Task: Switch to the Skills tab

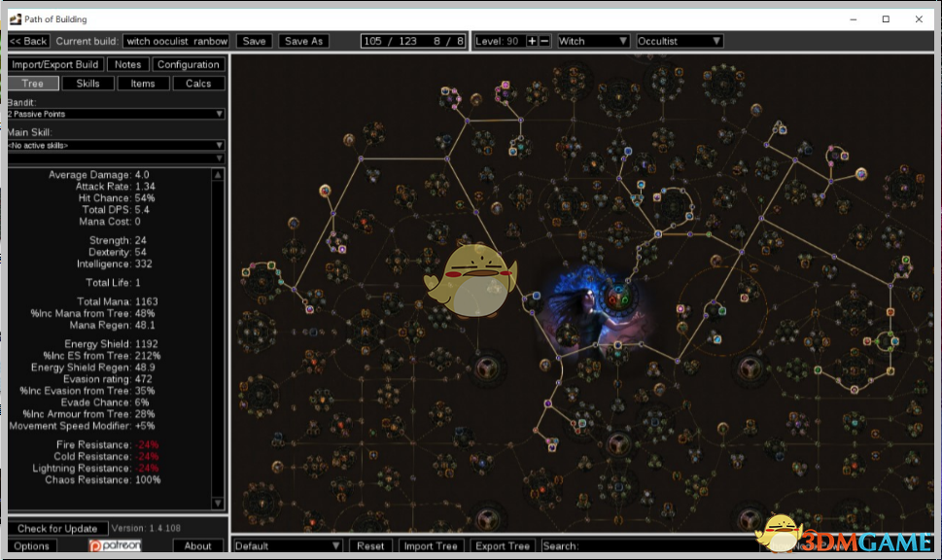Action: [x=87, y=84]
